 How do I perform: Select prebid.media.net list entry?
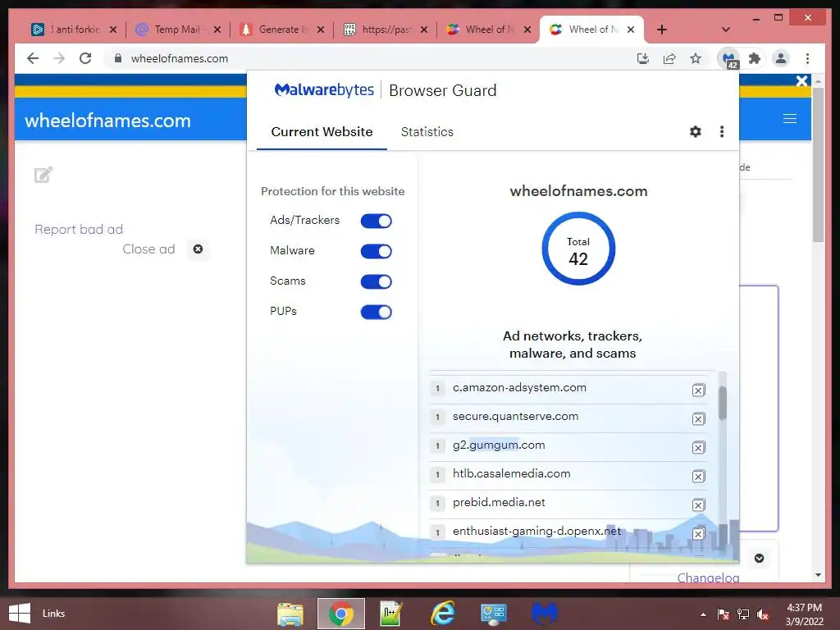[568, 503]
